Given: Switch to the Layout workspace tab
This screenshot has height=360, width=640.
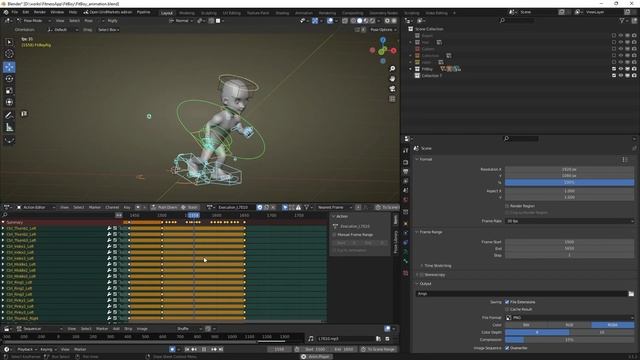Looking at the screenshot, I should click(x=167, y=13).
